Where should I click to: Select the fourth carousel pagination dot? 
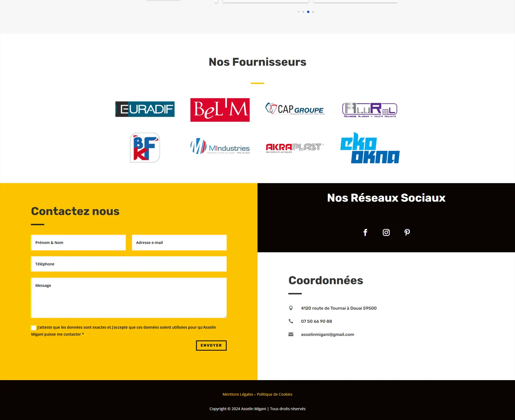click(313, 12)
